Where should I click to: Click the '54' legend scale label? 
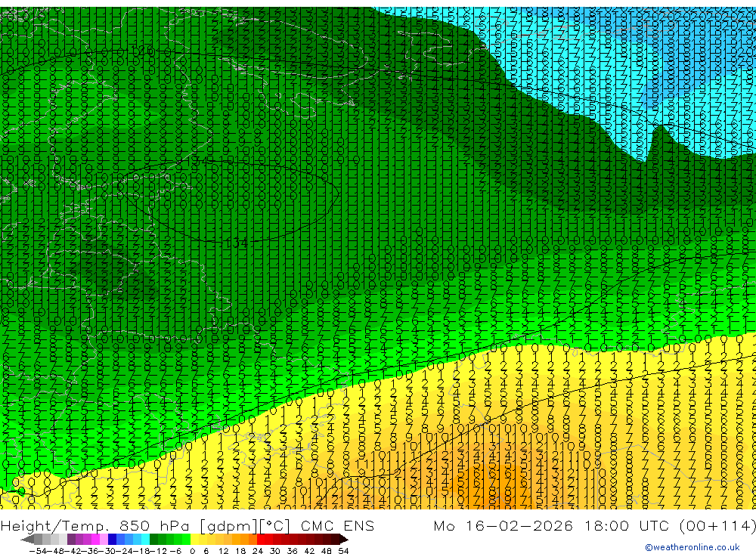point(343,551)
